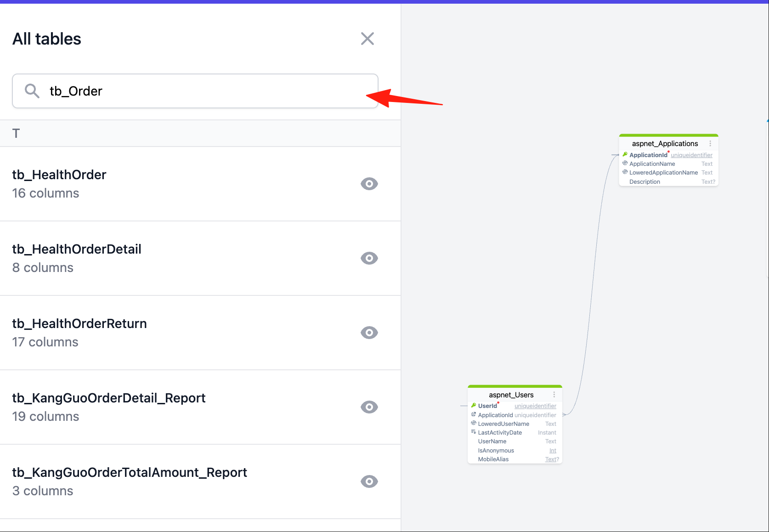Screen dimensions: 769x532
Task: Open aspnet_Applications table options menu
Action: pos(710,144)
